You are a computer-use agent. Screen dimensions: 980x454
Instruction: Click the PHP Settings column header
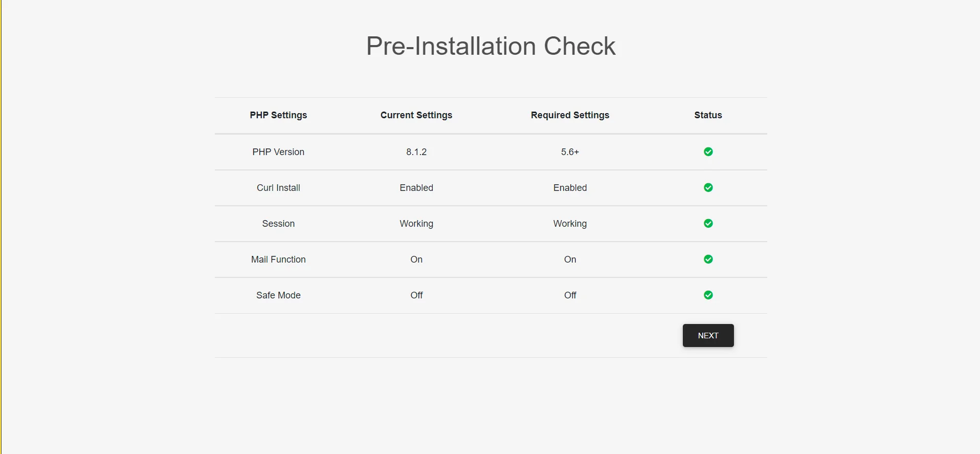[x=278, y=115]
